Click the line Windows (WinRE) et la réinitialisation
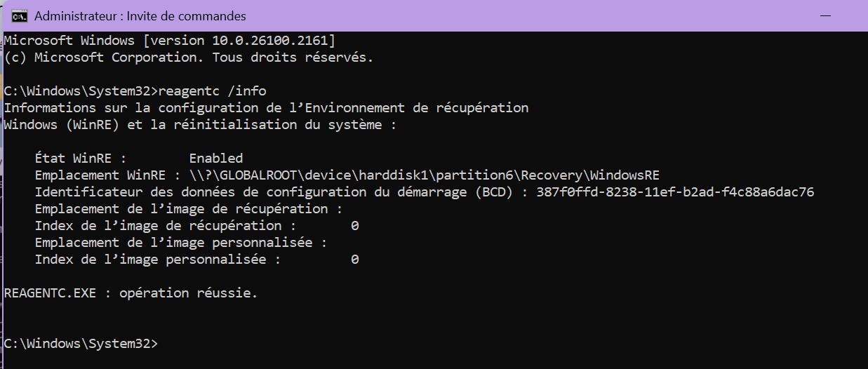Viewport: 868px width, 369px height. pyautogui.click(x=201, y=125)
